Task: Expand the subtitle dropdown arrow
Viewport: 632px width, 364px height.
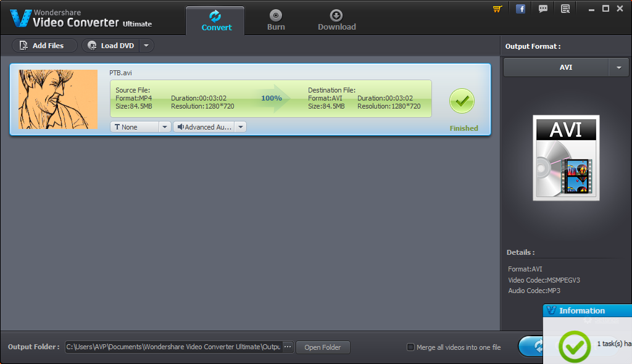Action: pyautogui.click(x=165, y=127)
